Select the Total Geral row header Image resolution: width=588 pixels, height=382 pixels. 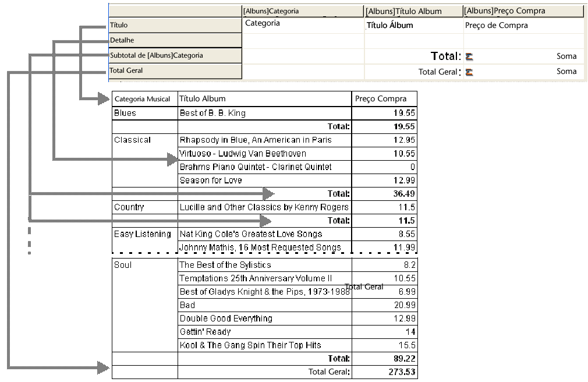coord(175,70)
